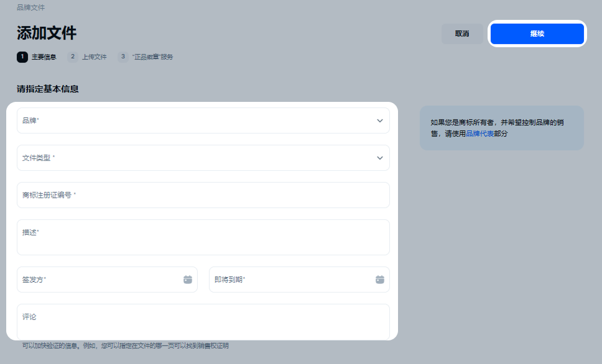Expand the 品牌 dropdown chevron
Viewport: 602px width, 364px height.
[x=380, y=121]
